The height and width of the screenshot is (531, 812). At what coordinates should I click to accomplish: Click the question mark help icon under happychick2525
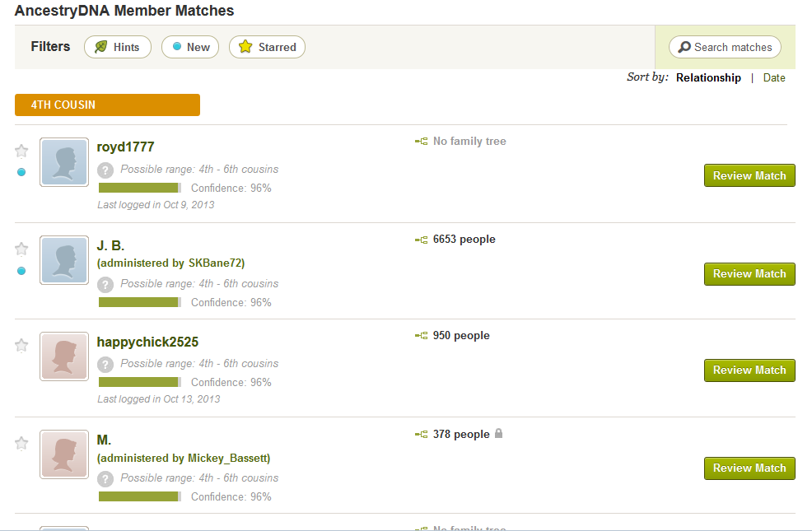pyautogui.click(x=105, y=364)
